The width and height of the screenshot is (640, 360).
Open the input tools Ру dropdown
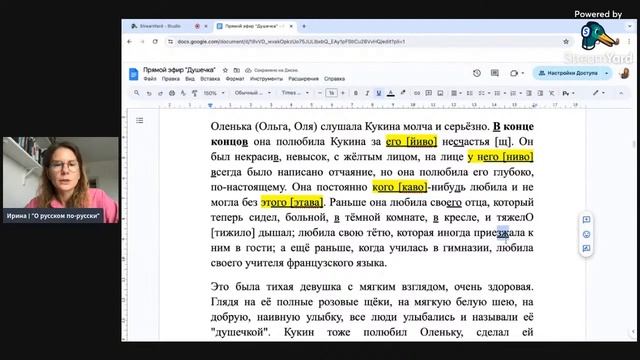[x=568, y=93]
